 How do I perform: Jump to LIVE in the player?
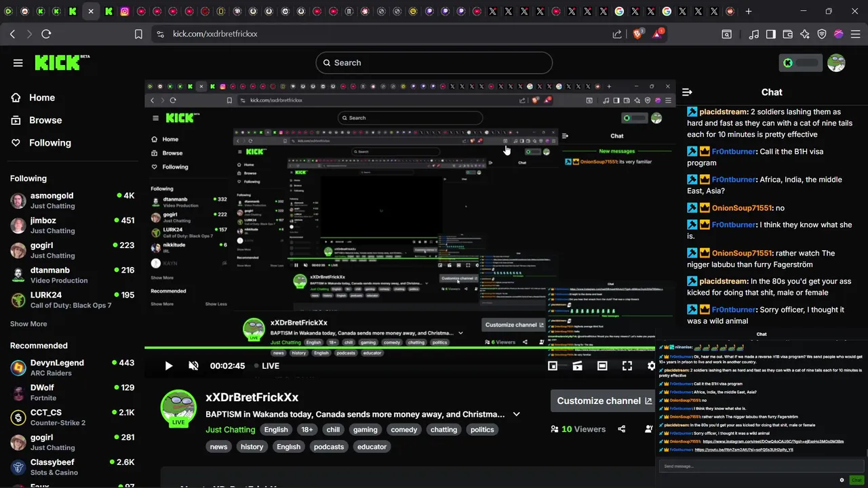(267, 366)
